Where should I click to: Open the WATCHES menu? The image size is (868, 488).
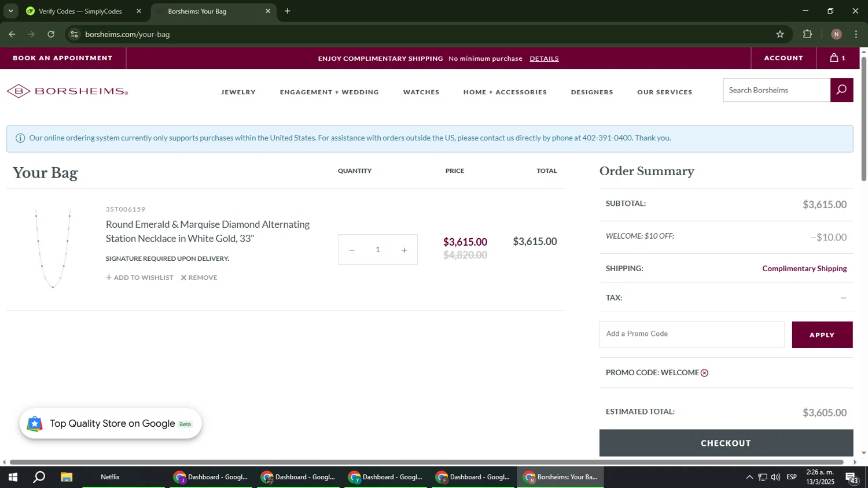[x=421, y=92]
